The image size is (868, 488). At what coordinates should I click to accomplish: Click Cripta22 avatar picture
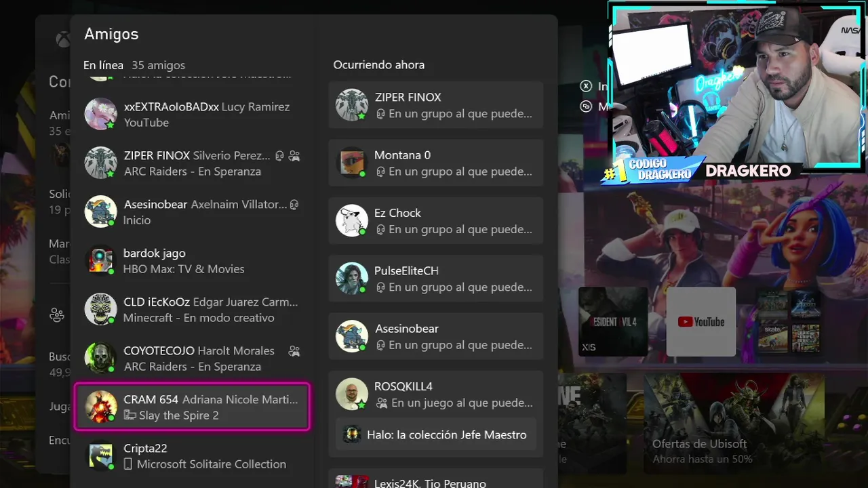point(100,455)
